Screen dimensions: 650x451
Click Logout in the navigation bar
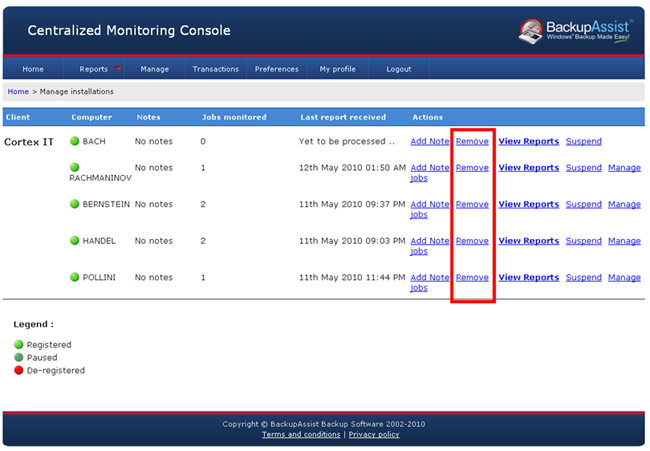pyautogui.click(x=399, y=69)
